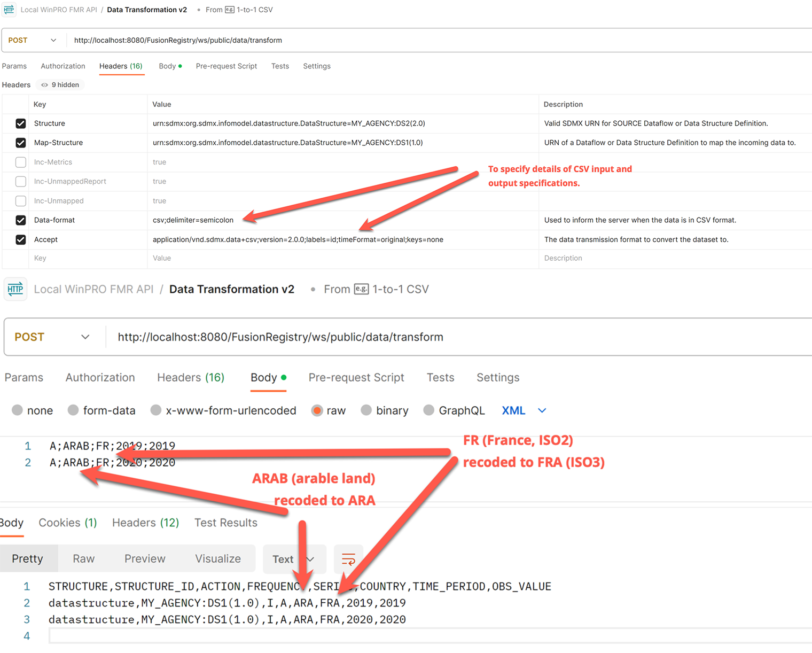
Task: Switch to the Pre-request Script tab
Action: [x=356, y=378]
